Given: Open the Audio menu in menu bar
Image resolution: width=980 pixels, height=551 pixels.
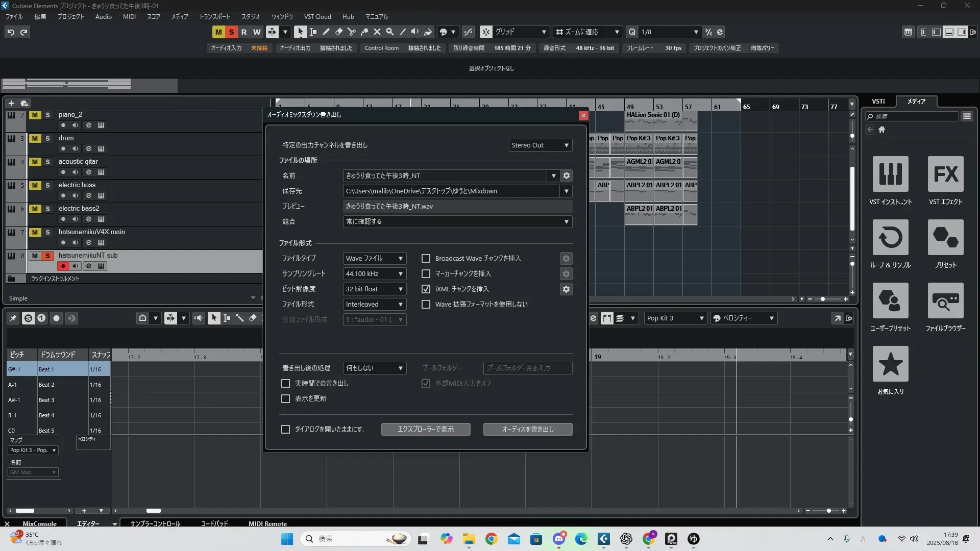Looking at the screenshot, I should 103,16.
